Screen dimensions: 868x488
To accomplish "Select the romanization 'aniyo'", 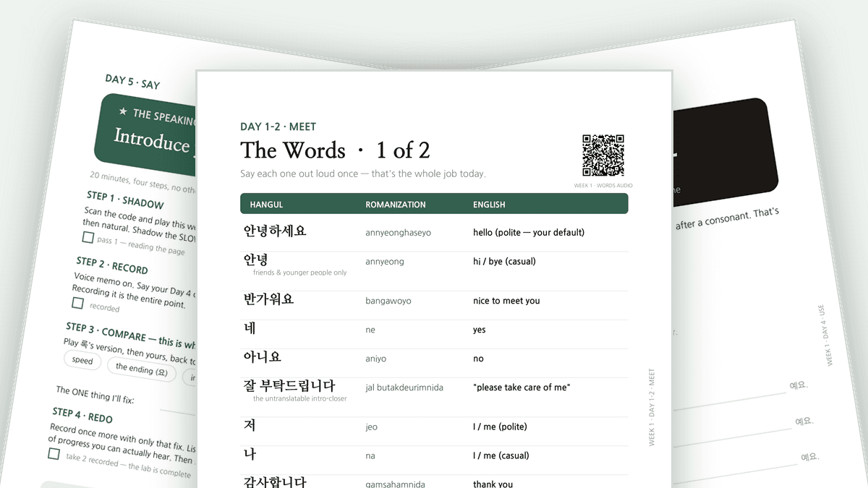I will pos(375,359).
